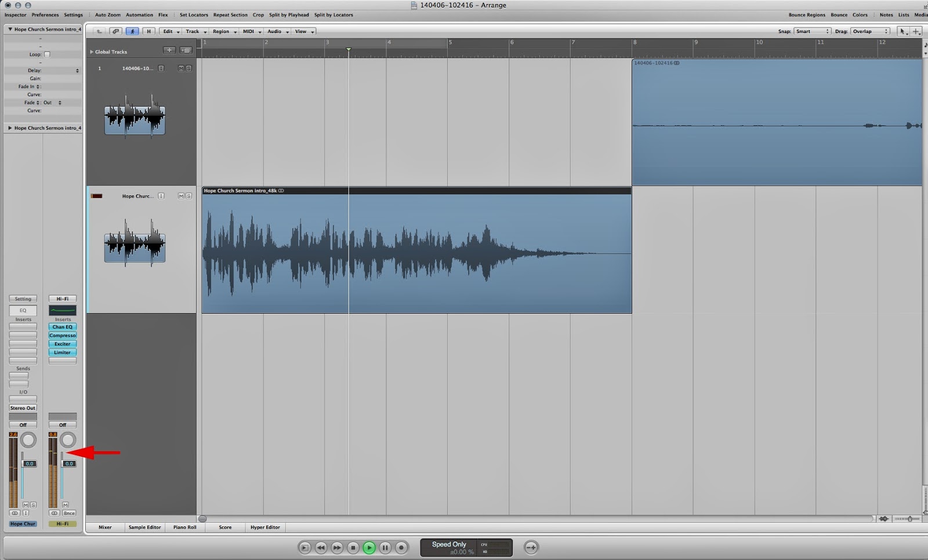Click Inspector in the toolbar

coord(16,15)
